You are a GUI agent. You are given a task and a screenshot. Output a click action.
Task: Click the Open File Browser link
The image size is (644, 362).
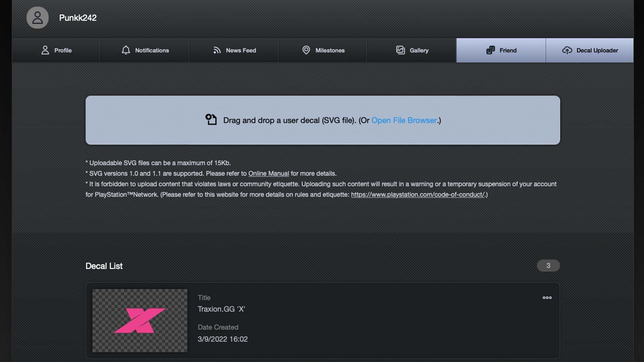click(404, 120)
